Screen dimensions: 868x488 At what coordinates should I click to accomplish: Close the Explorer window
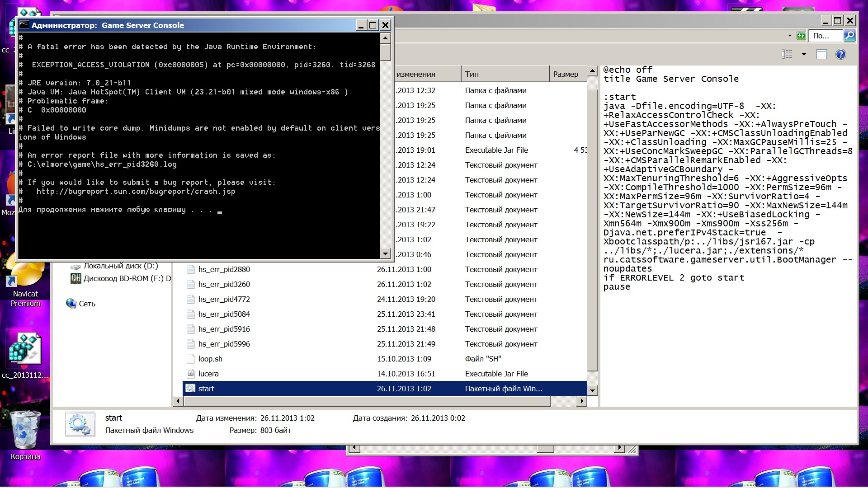tap(850, 20)
